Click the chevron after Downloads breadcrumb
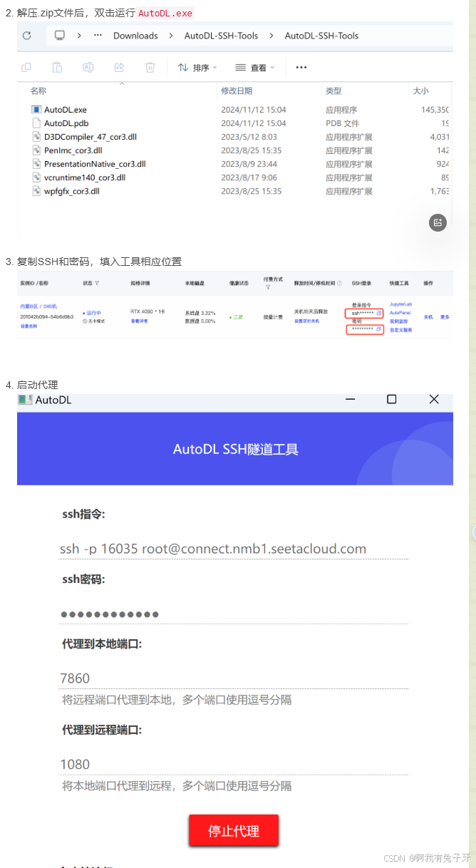Viewport: 476px width, 868px height. tap(171, 36)
